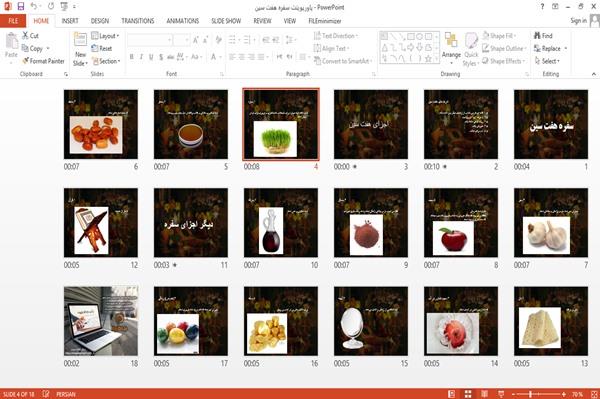
Task: Click the user account avatar
Action: click(x=595, y=21)
